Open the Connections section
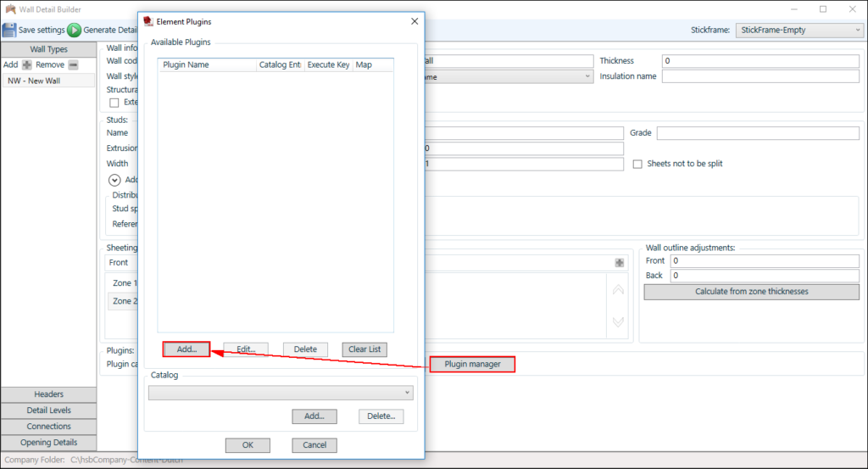This screenshot has height=469, width=868. pos(48,427)
